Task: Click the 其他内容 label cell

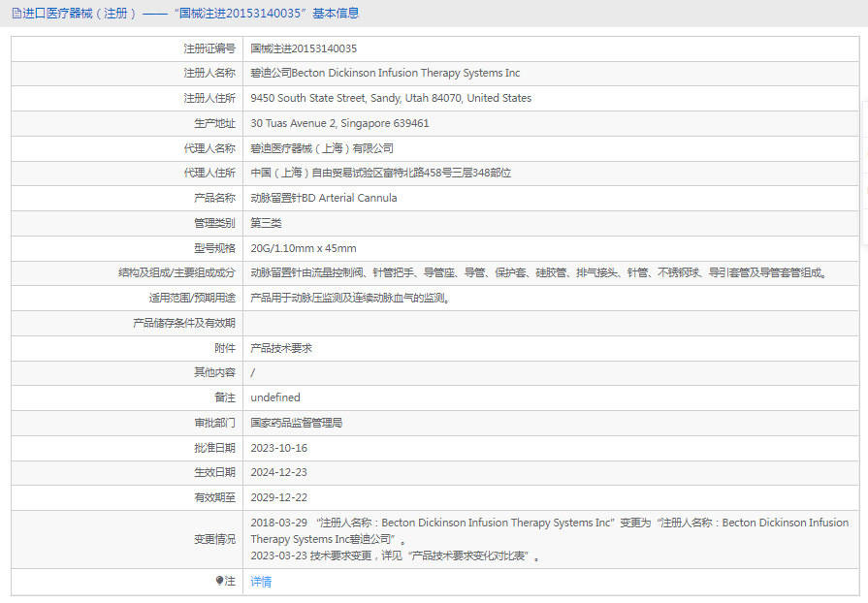Action: tap(127, 372)
